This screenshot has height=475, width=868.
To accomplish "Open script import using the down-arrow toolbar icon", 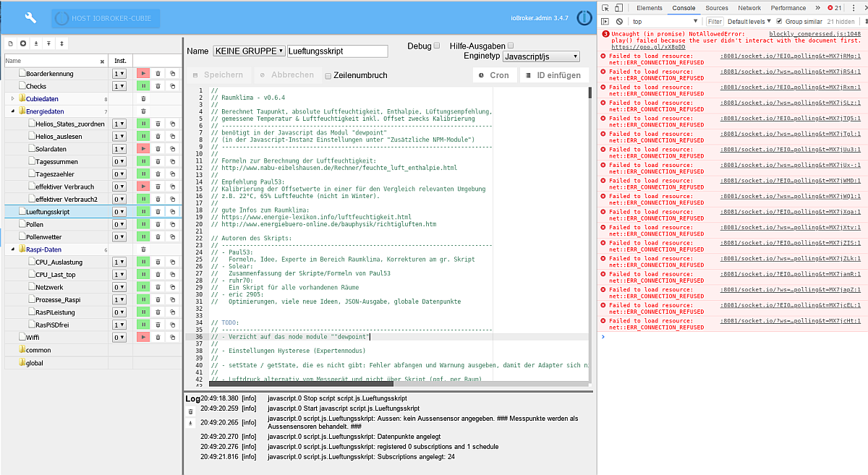I will point(36,43).
